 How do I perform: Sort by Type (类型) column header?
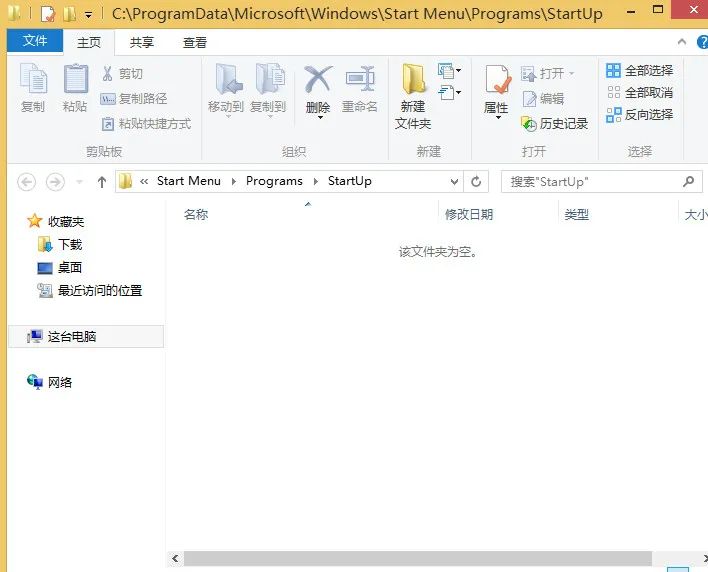click(x=577, y=214)
